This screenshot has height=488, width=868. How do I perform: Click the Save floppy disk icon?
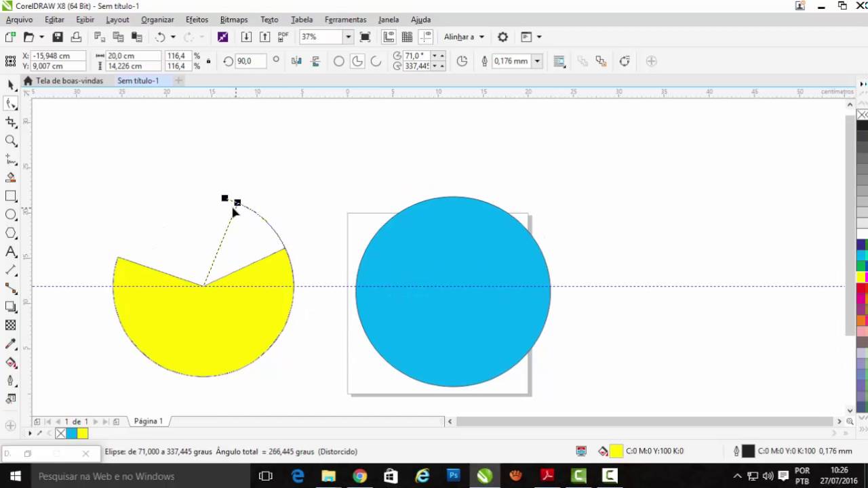pyautogui.click(x=58, y=37)
